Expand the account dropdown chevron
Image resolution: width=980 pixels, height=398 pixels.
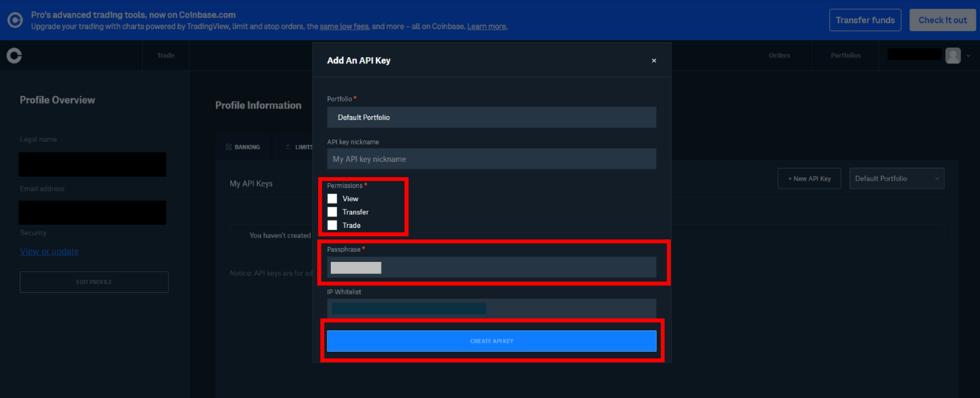coord(968,55)
